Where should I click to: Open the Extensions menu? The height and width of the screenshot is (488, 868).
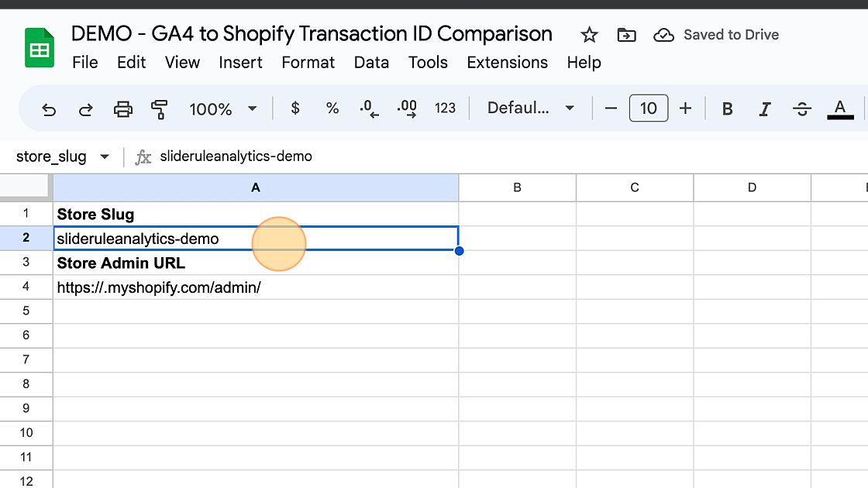click(x=507, y=63)
